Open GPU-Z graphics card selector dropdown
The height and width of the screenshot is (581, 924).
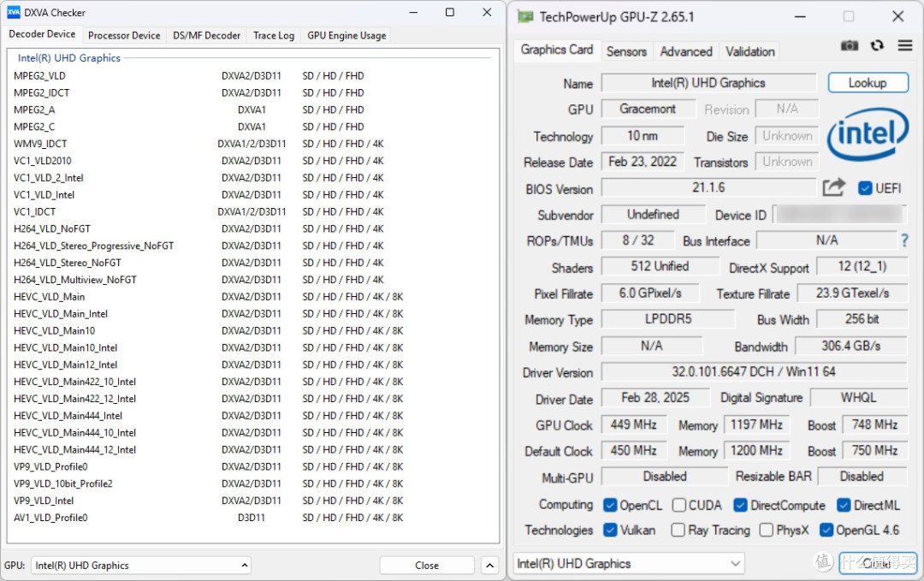pyautogui.click(x=629, y=563)
